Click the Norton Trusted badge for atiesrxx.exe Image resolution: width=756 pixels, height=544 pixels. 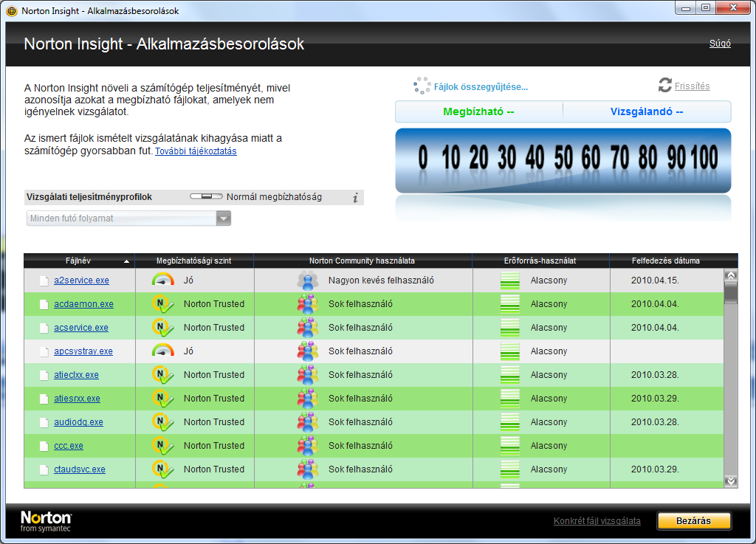coord(163,399)
